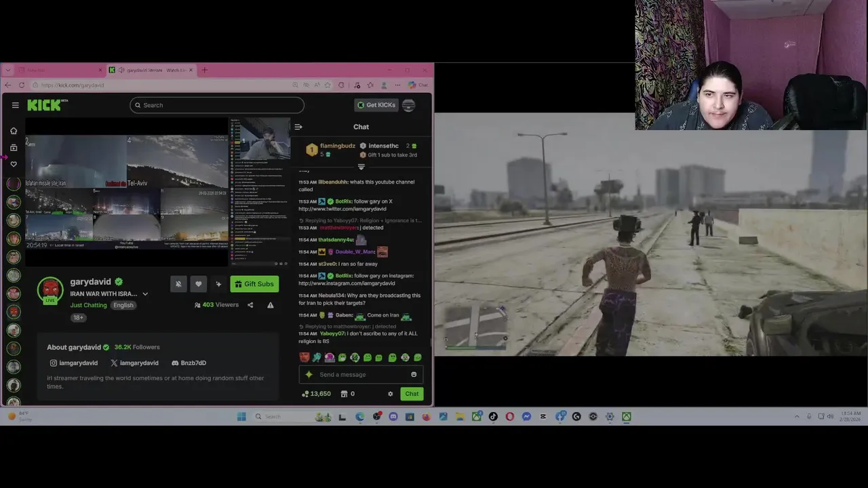Viewport: 868px width, 488px height.
Task: Open the 84°F weather widget on the taskbar
Action: [x=20, y=416]
